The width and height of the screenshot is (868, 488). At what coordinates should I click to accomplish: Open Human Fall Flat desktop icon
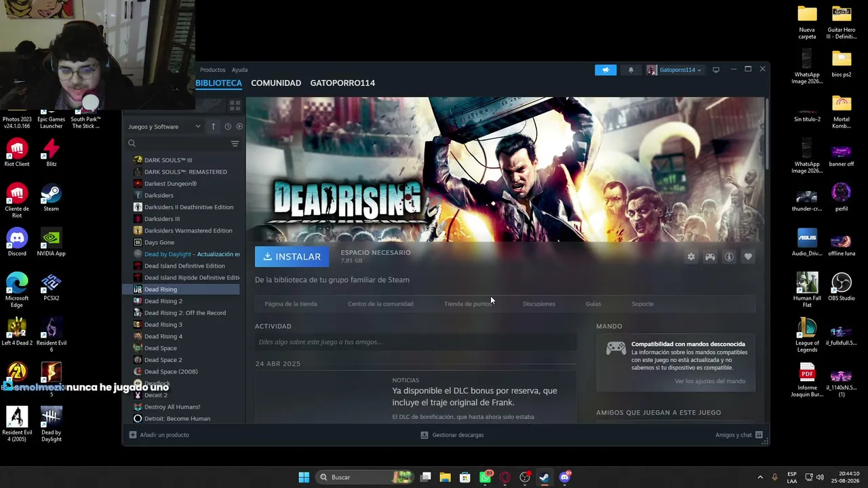point(807,290)
